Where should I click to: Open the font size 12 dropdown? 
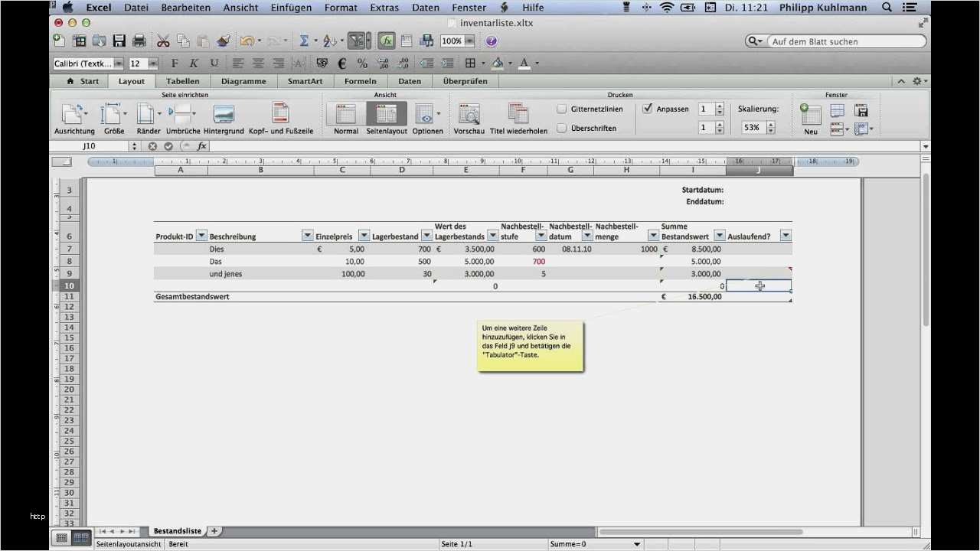tap(153, 64)
